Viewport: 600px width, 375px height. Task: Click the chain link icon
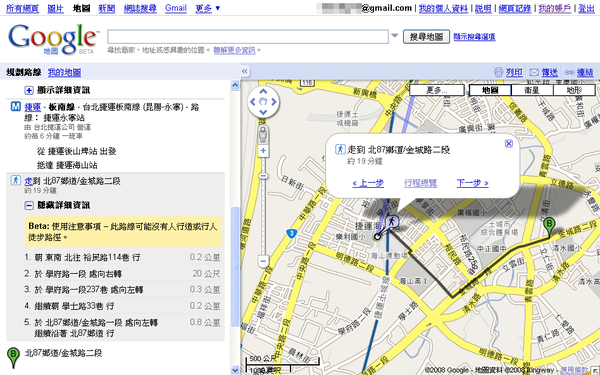tap(569, 72)
